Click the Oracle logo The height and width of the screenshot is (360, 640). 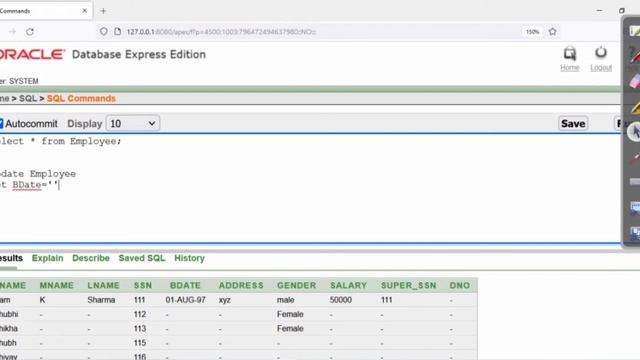[32, 54]
